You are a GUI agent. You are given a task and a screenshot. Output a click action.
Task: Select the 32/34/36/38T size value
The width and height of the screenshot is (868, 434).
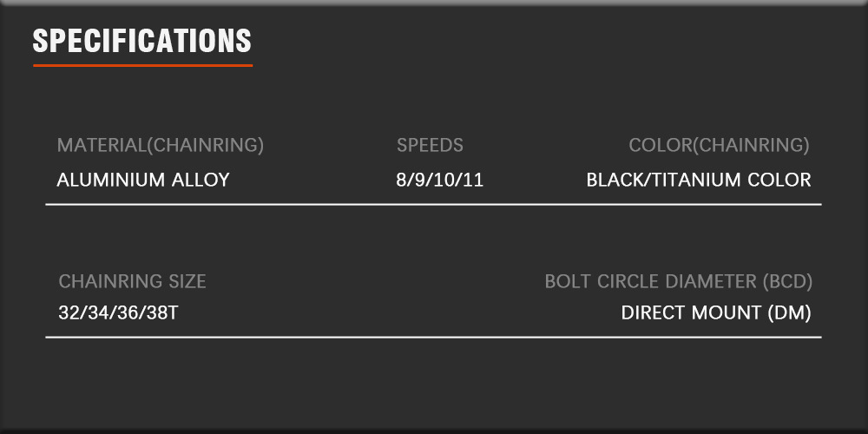pyautogui.click(x=118, y=312)
